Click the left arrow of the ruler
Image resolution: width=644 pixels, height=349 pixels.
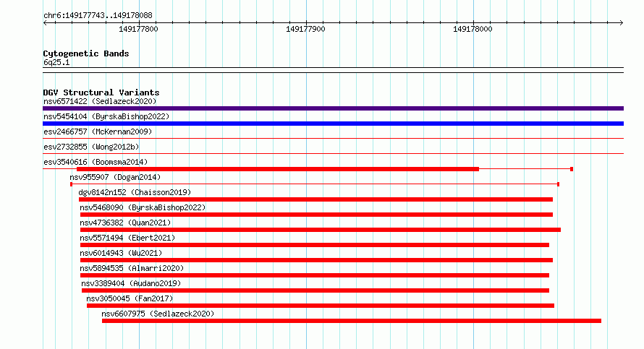click(45, 23)
